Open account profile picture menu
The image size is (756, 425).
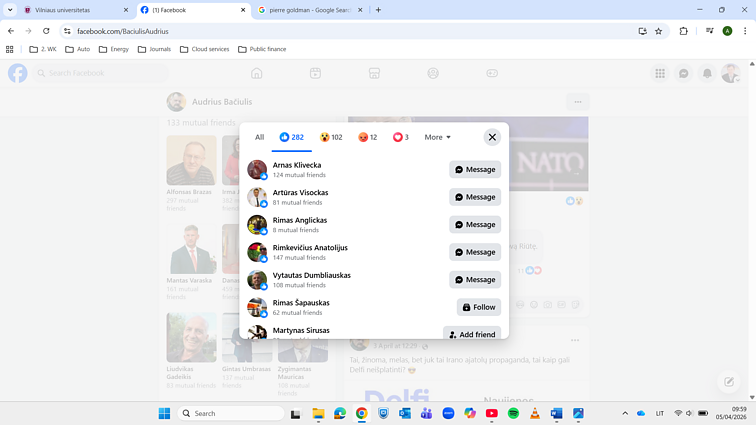[730, 73]
